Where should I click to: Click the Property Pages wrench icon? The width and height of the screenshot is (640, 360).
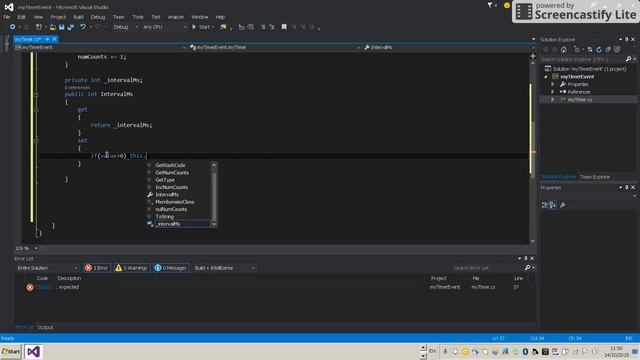563,205
